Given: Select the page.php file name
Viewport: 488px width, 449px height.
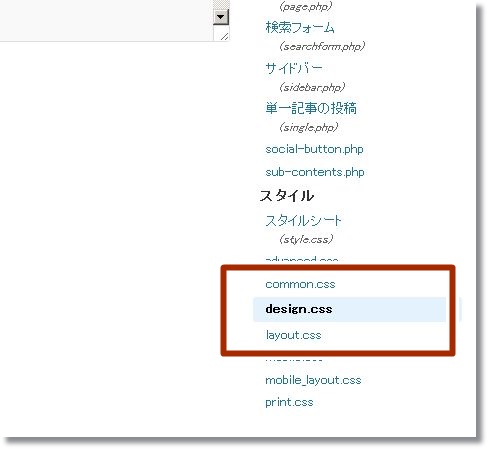Looking at the screenshot, I should 305,6.
